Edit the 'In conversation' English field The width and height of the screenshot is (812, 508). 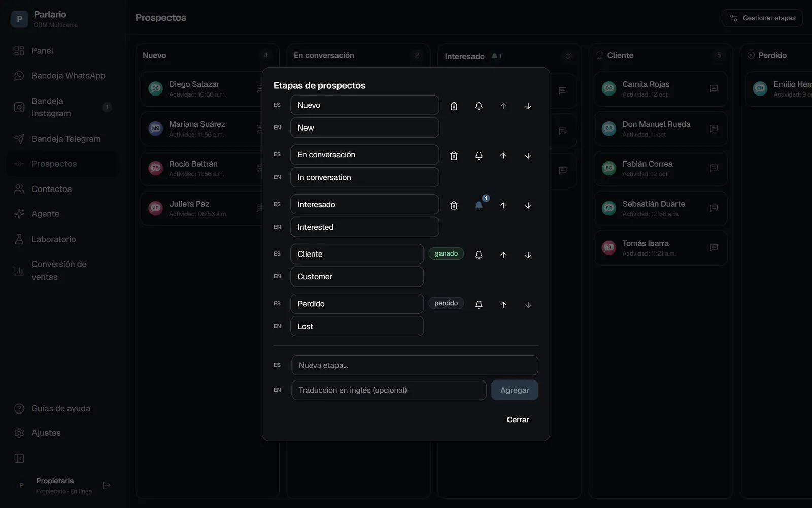tap(364, 177)
